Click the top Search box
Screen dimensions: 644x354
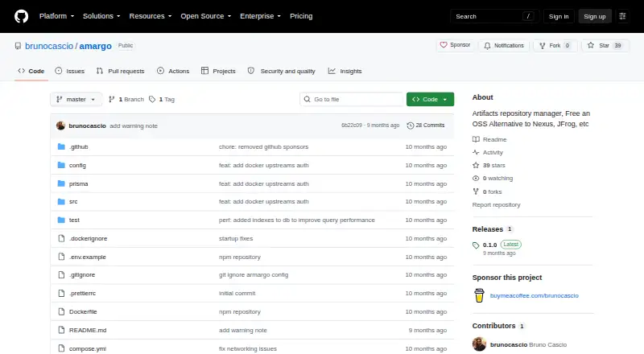(494, 16)
